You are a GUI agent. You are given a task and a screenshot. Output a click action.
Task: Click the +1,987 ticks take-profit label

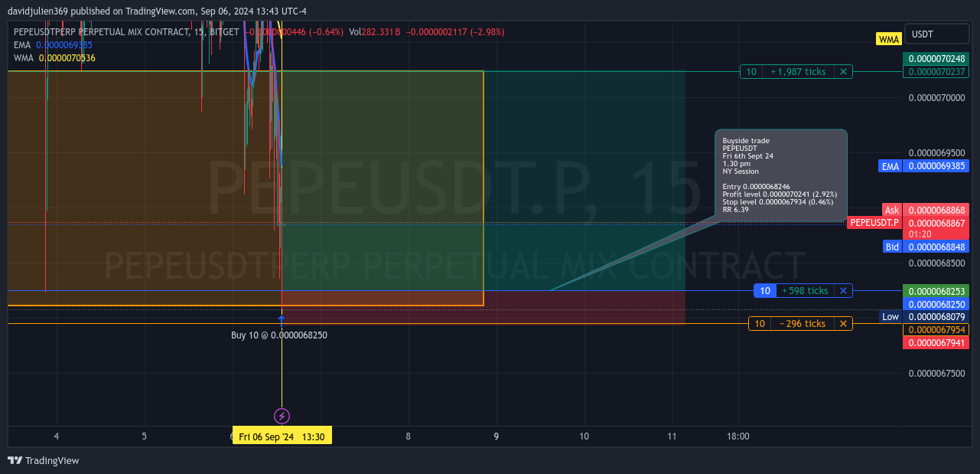pyautogui.click(x=798, y=71)
